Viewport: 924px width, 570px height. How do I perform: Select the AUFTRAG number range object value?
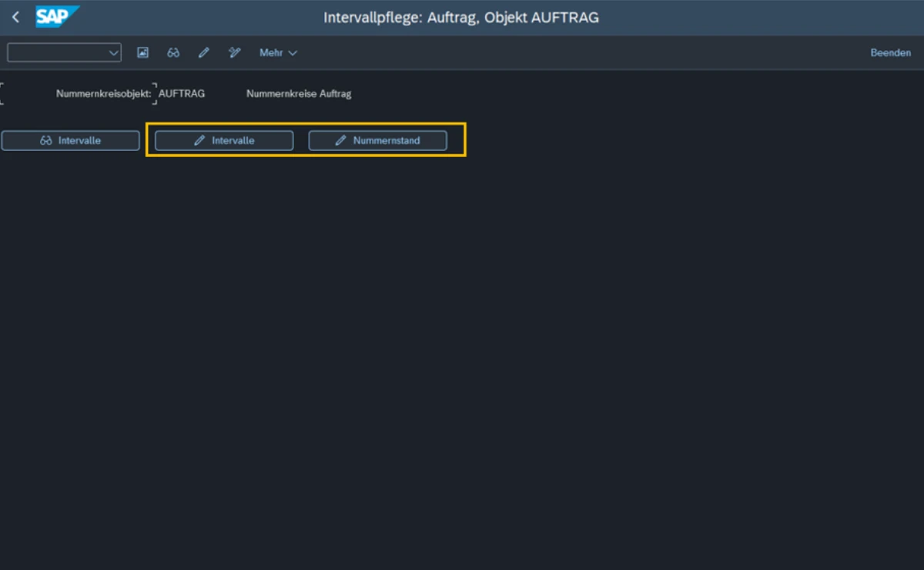pyautogui.click(x=182, y=93)
